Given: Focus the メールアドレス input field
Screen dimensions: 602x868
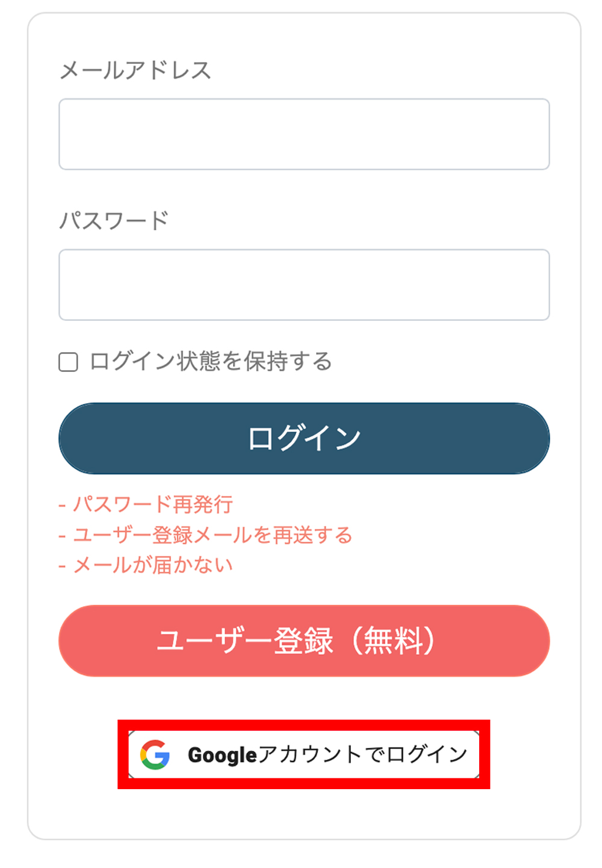Looking at the screenshot, I should [x=304, y=134].
